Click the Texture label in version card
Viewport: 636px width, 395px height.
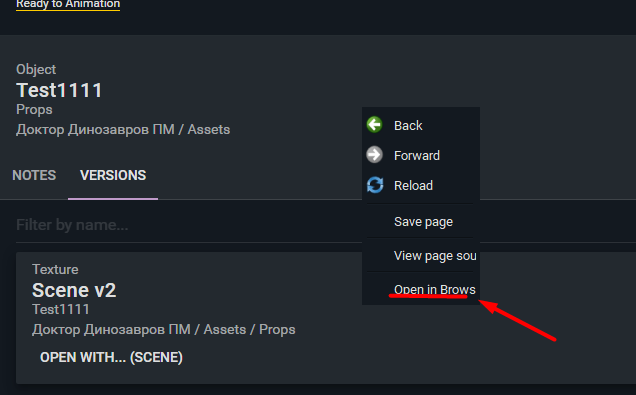tap(55, 269)
